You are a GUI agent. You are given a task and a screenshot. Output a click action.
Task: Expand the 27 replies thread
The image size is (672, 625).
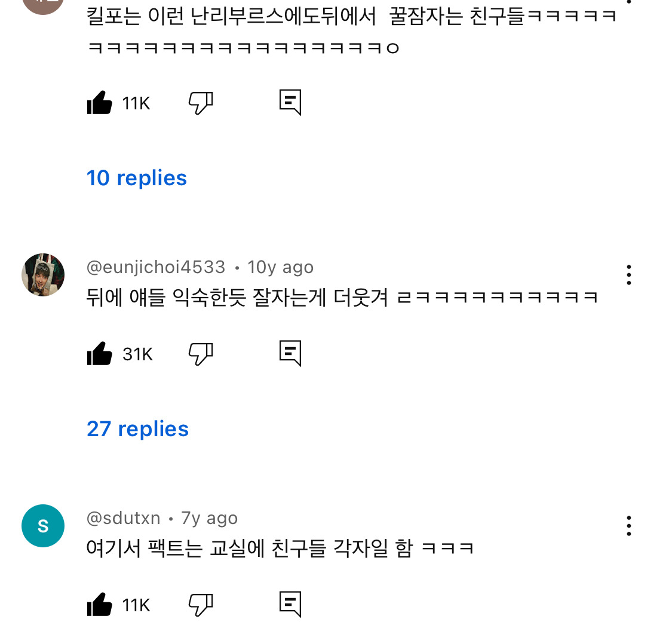click(x=137, y=429)
